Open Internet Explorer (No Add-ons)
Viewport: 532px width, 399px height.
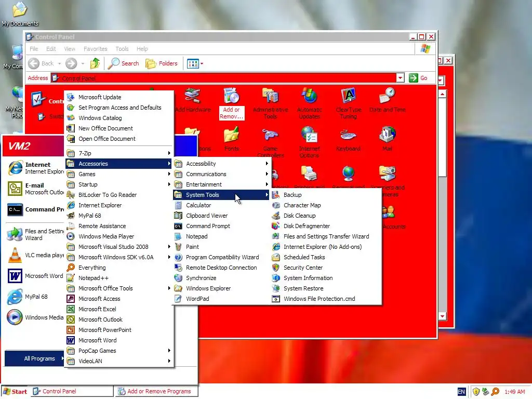tap(326, 247)
